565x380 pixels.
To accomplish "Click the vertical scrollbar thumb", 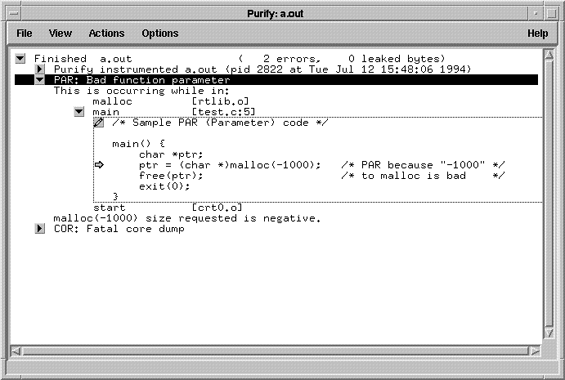I will coord(549,194).
